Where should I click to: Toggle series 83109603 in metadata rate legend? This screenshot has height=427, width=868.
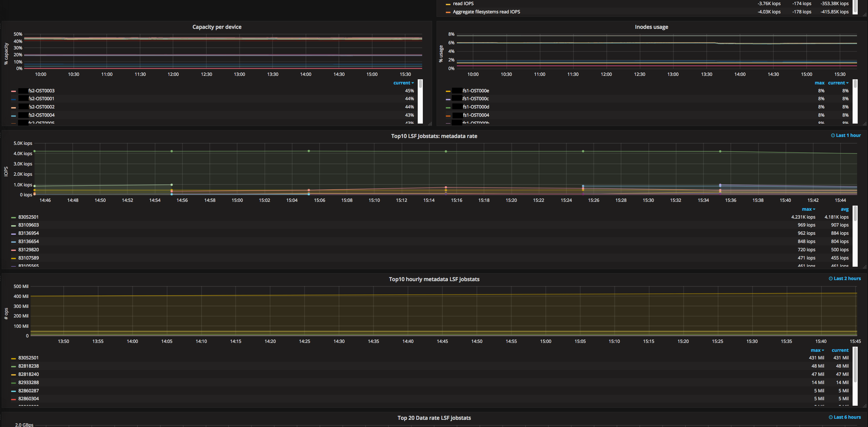point(28,225)
